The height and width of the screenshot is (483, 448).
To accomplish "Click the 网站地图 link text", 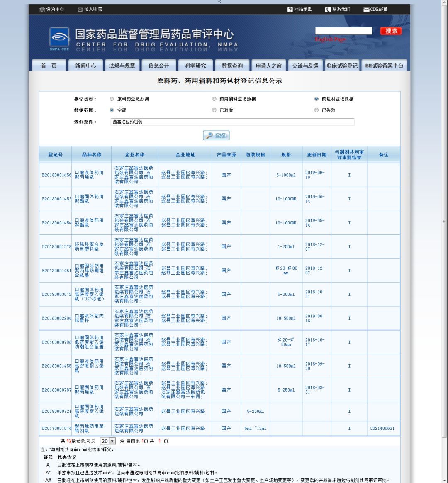I will (x=303, y=9).
